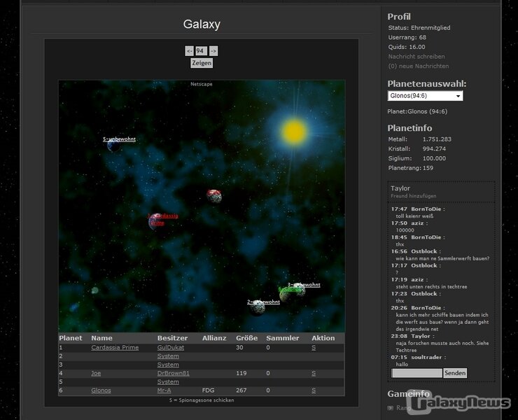Click the Quids: 16.00 text

[407, 47]
